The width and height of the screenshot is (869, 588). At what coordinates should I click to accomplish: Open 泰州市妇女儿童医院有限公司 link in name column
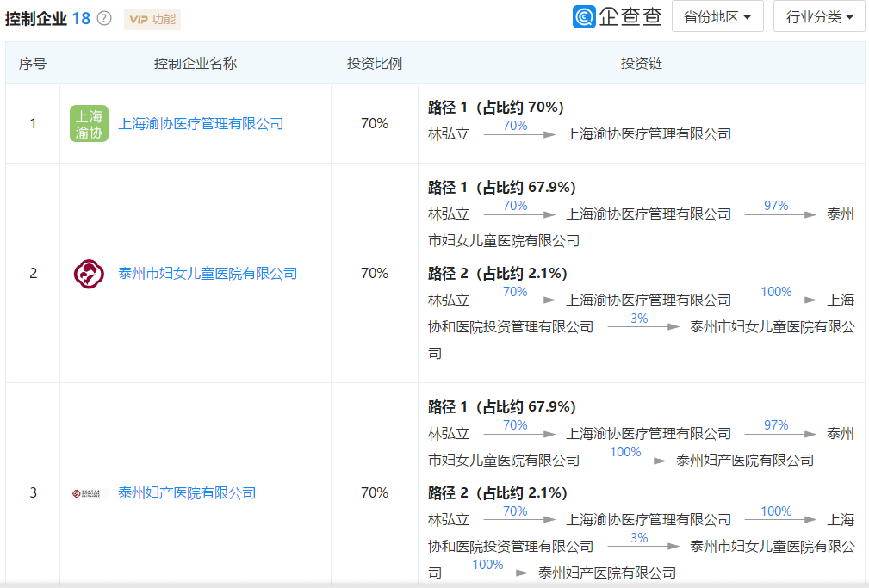(x=208, y=273)
